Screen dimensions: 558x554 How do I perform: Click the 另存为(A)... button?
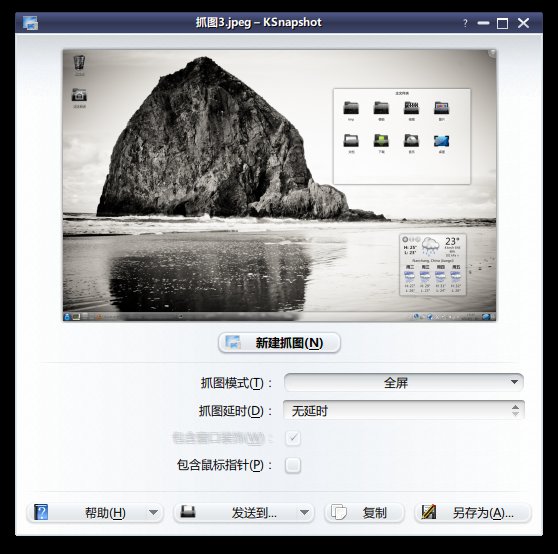[x=473, y=513]
